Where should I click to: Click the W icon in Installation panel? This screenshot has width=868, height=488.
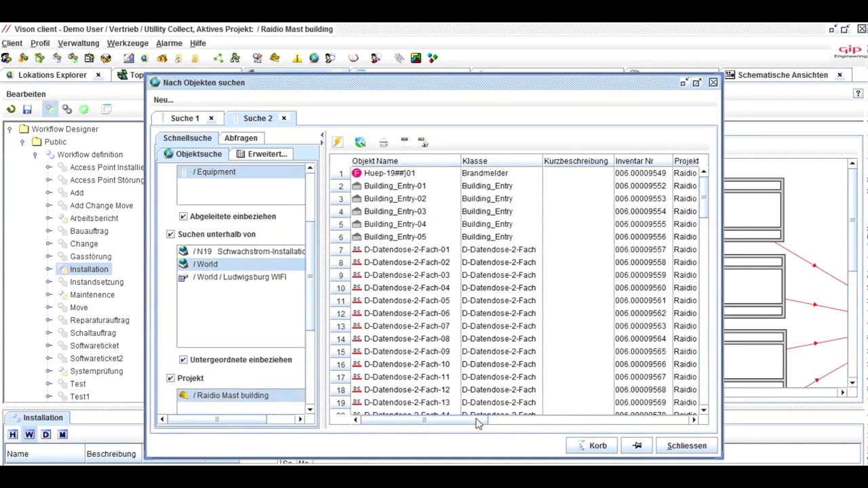point(29,434)
